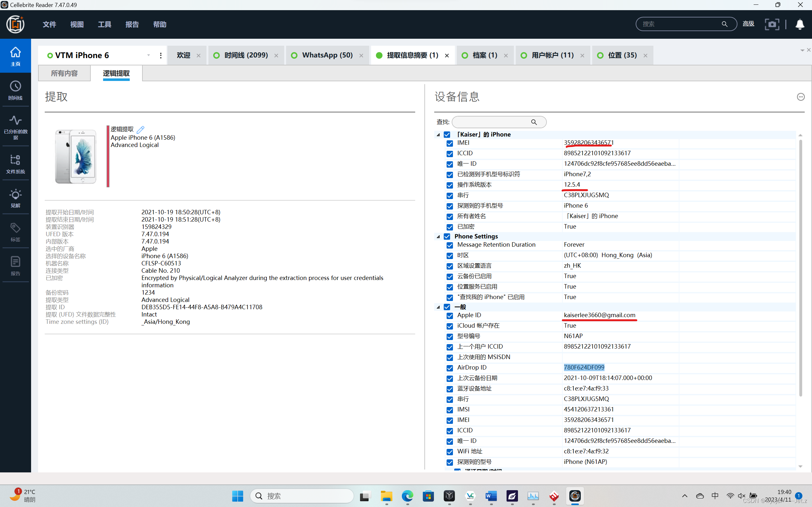This screenshot has height=507, width=812.
Task: Open the 帮助 menu
Action: point(160,24)
